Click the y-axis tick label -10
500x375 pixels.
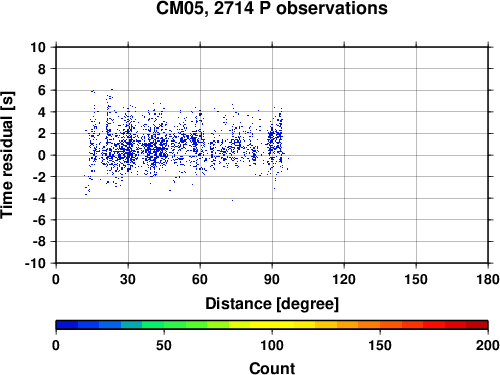(x=35, y=263)
